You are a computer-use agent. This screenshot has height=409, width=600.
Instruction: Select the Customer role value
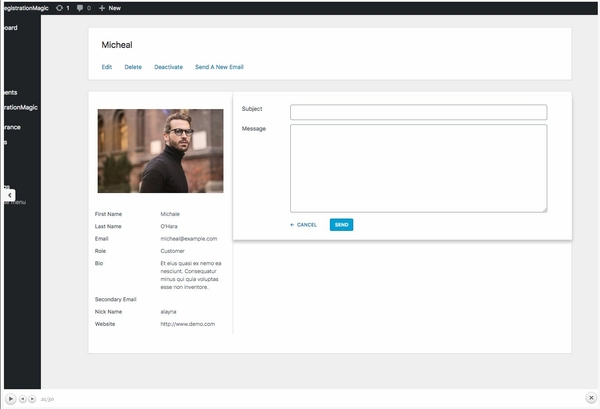point(172,251)
